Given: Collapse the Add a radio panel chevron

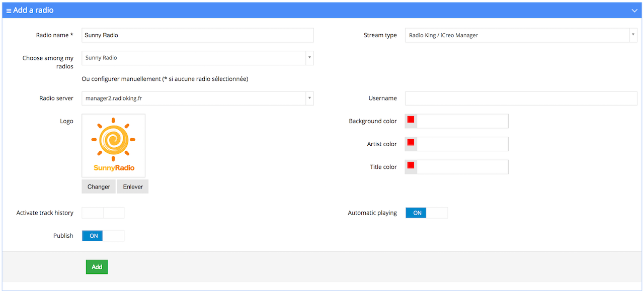Looking at the screenshot, I should (634, 11).
